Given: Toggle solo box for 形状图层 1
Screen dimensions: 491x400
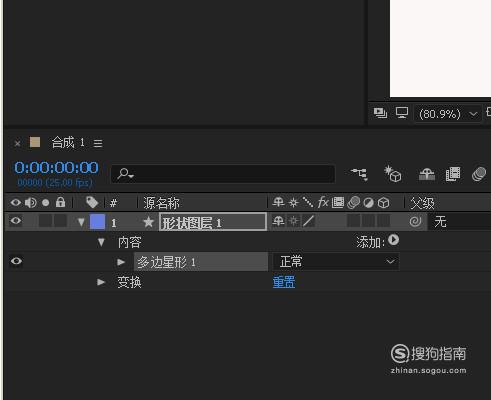Looking at the screenshot, I should point(45,221).
